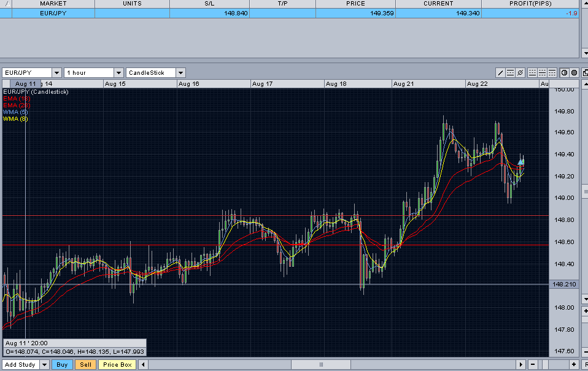Screen dimensions: 588x371
Task: Click current price value 149.340
Action: pyautogui.click(x=468, y=13)
